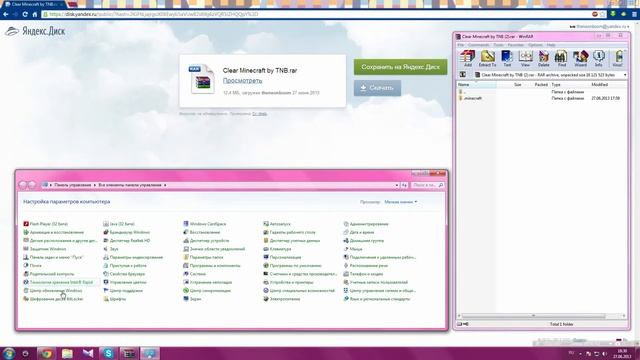Image resolution: width=640 pixels, height=360 pixels.
Task: Open Flash Player (32 бита) in Control Panel
Action: [46, 224]
